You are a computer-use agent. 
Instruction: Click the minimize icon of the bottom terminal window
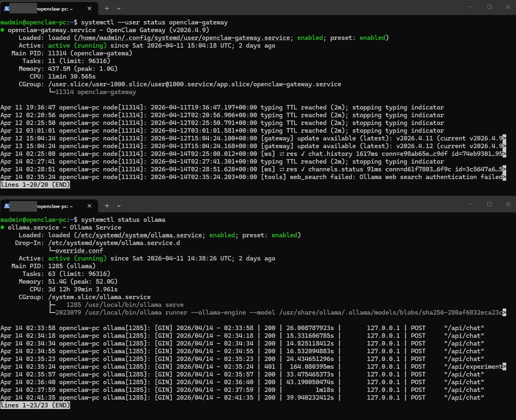(470, 204)
